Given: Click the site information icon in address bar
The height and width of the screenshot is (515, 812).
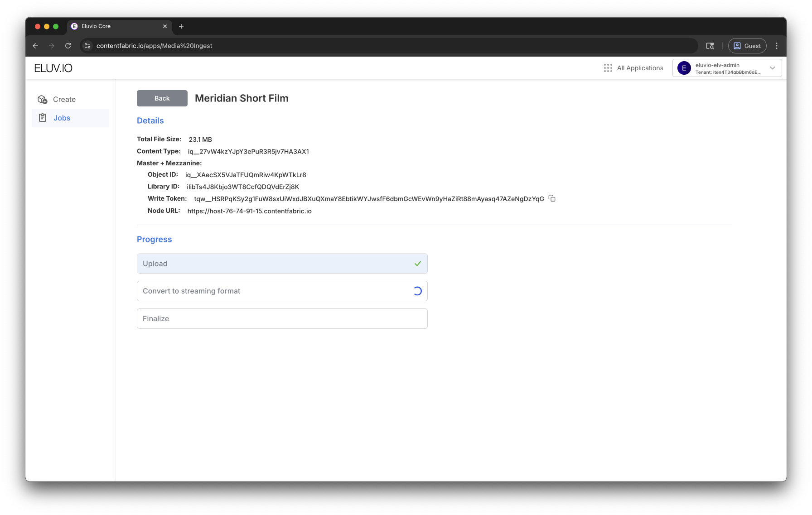Looking at the screenshot, I should click(88, 46).
